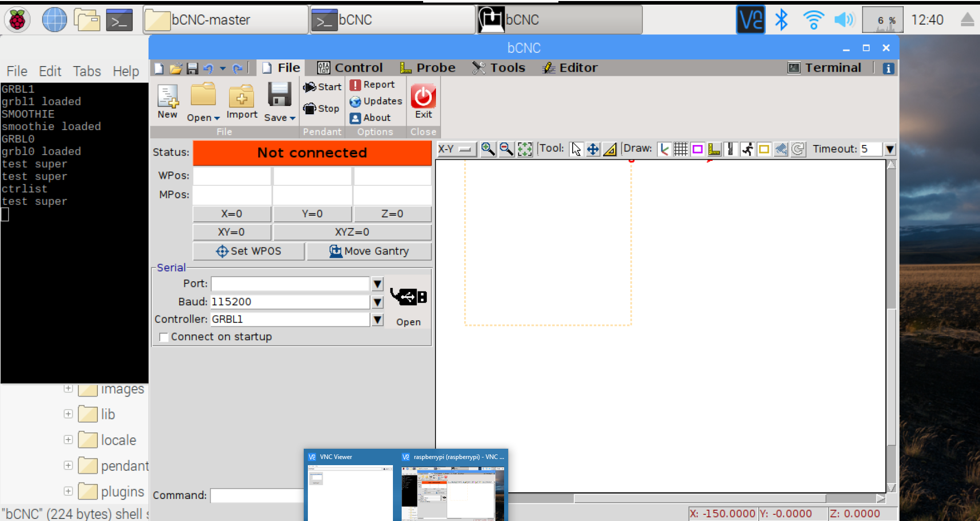Select the ruler measuring tool icon
The width and height of the screenshot is (980, 521).
(610, 149)
